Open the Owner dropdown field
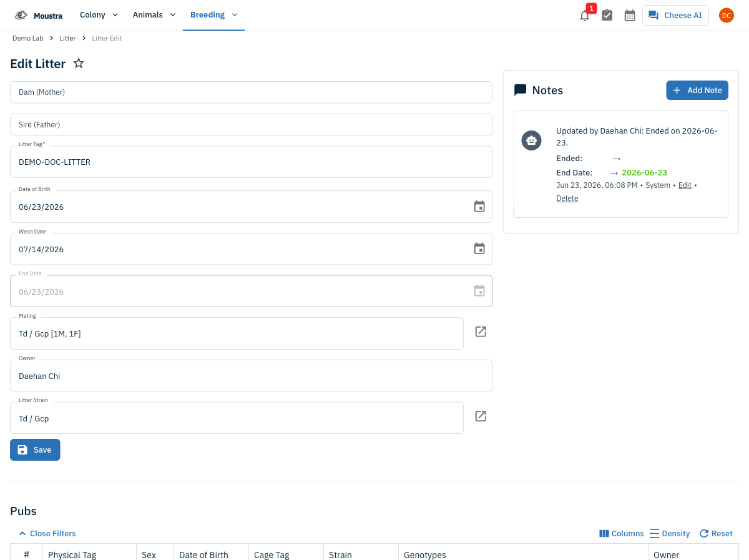Screen dimensions: 749x560 [252, 376]
